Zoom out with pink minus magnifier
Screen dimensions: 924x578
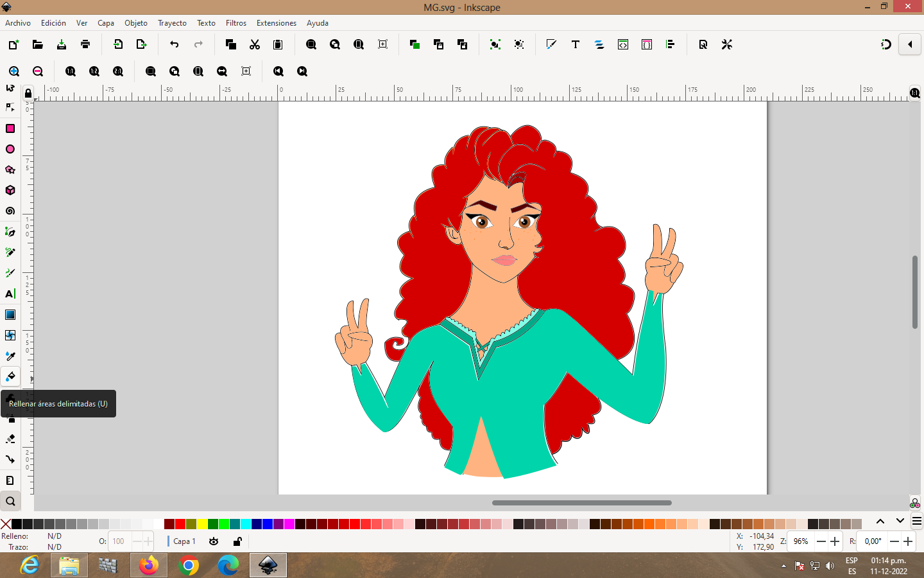click(38, 71)
